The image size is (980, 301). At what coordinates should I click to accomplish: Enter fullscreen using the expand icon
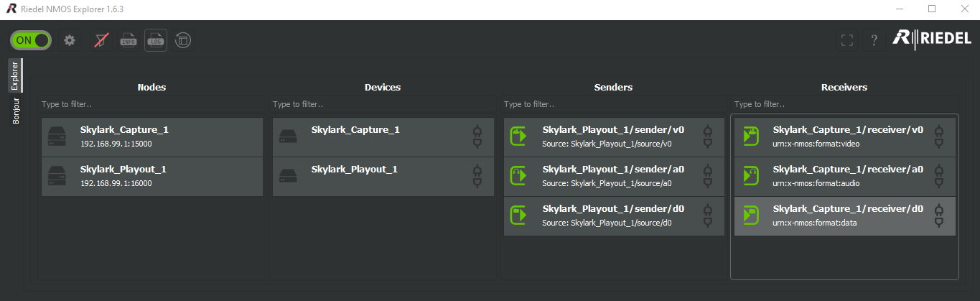tap(847, 40)
